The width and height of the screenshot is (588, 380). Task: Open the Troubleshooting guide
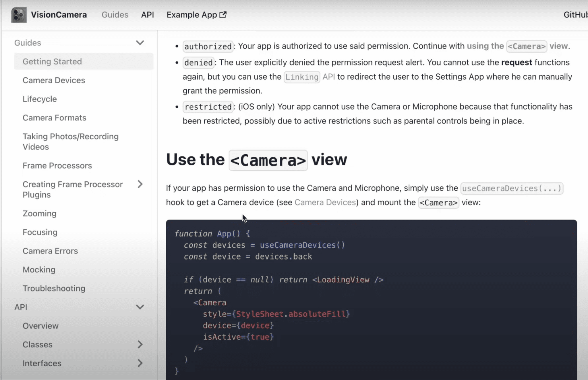point(54,288)
